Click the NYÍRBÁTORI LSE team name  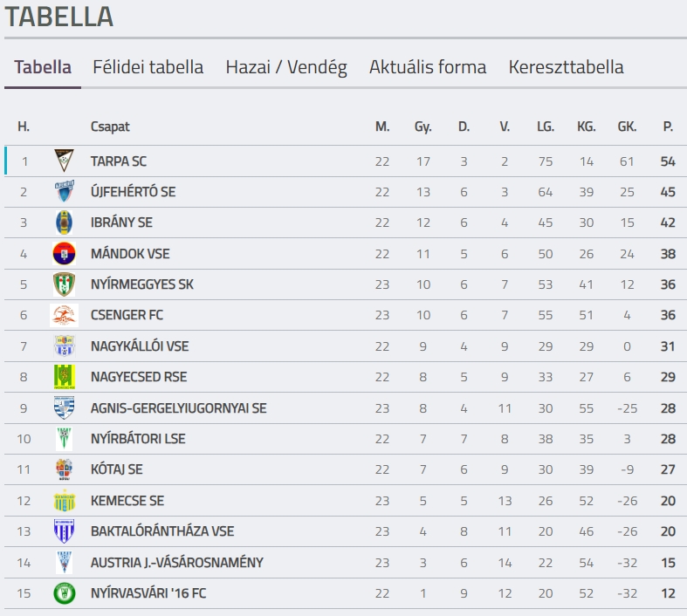click(138, 439)
